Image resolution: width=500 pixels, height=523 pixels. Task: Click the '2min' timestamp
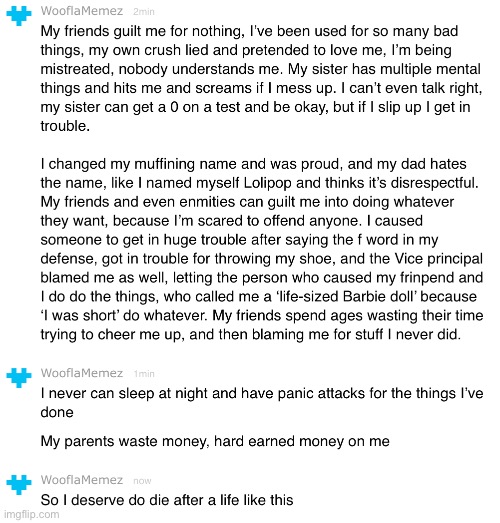click(x=144, y=12)
